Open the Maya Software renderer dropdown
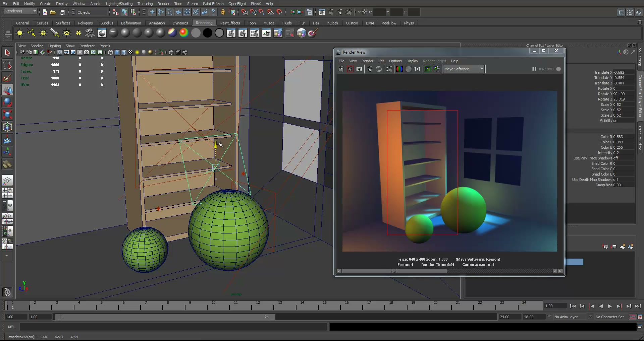644x341 pixels. click(464, 69)
